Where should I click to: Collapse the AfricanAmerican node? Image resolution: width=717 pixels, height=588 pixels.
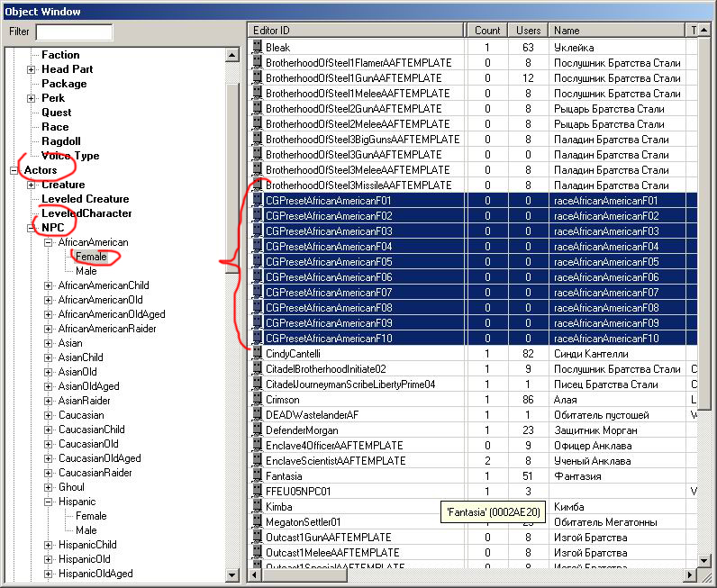click(x=48, y=242)
